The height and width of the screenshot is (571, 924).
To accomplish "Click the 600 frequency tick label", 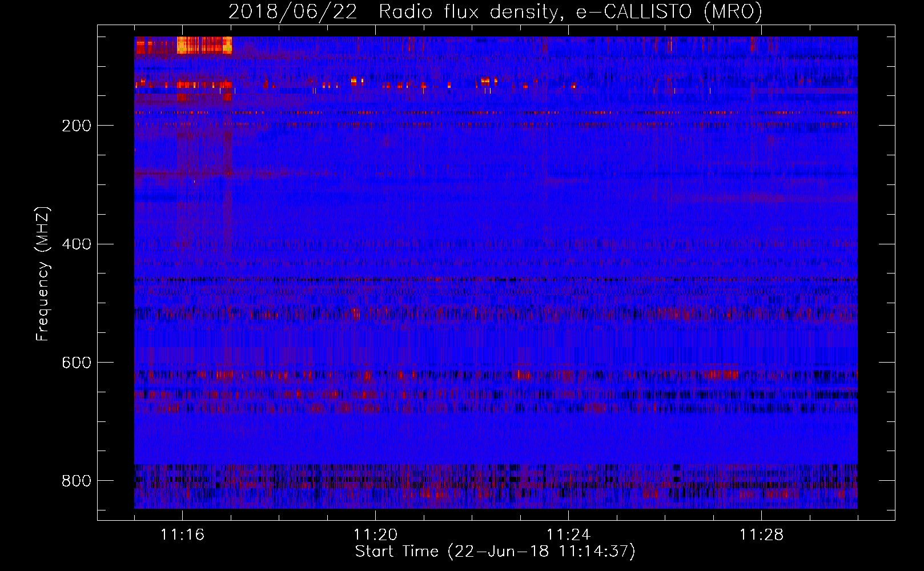I will pyautogui.click(x=77, y=363).
